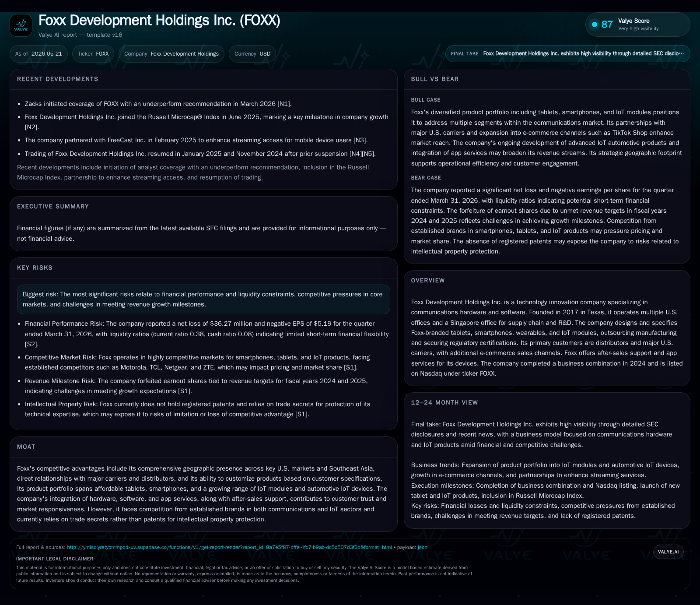
Task: Click the Revenue Milestone Risk bullet
Action: (196, 386)
